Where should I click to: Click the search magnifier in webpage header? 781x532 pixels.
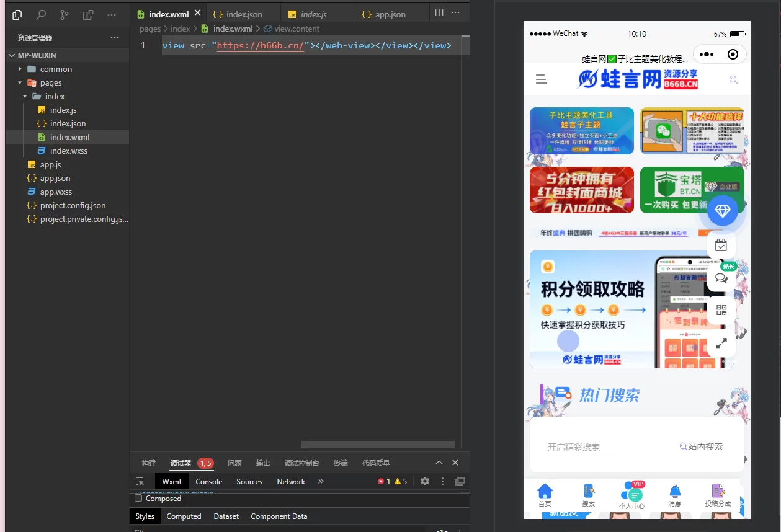[x=733, y=79]
